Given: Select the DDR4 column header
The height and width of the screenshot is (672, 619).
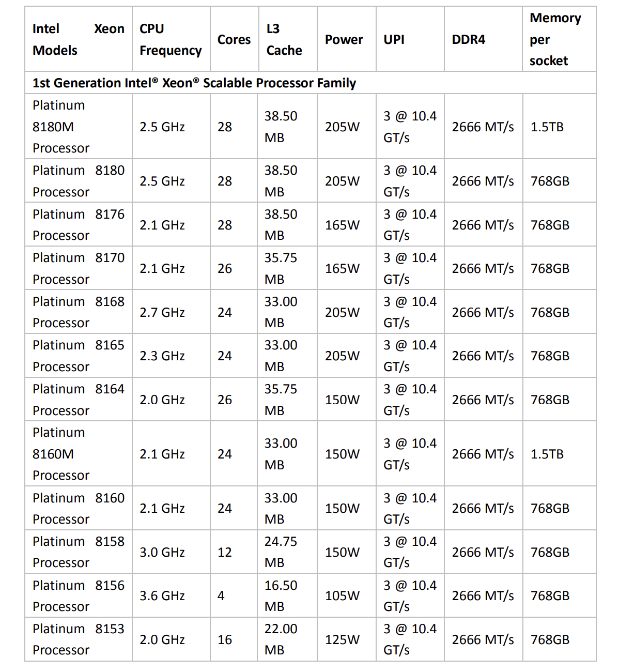Looking at the screenshot, I should tap(469, 39).
